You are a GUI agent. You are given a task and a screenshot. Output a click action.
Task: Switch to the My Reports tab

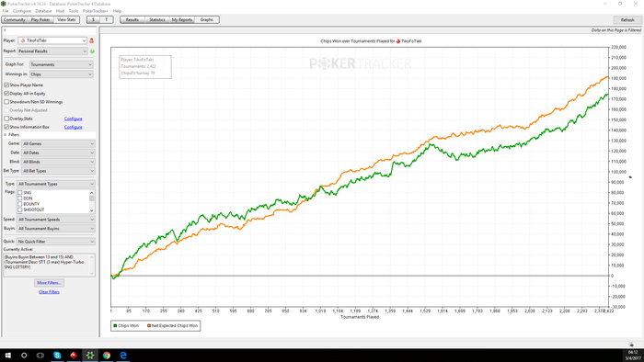point(182,19)
